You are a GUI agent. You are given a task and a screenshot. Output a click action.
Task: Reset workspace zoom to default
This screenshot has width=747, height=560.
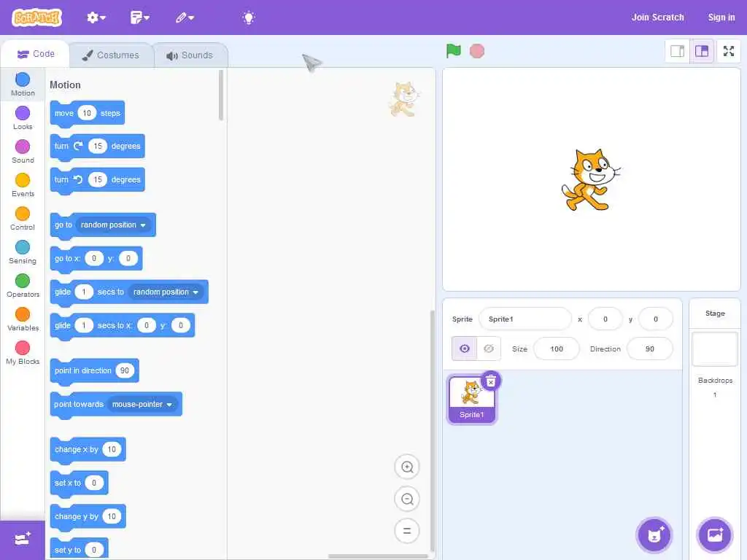point(407,531)
